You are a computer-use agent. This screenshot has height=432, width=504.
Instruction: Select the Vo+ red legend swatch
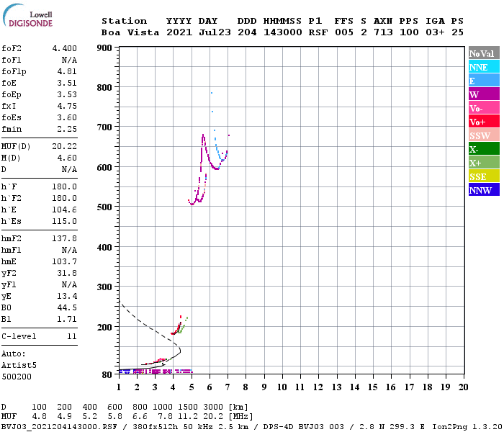pos(484,122)
